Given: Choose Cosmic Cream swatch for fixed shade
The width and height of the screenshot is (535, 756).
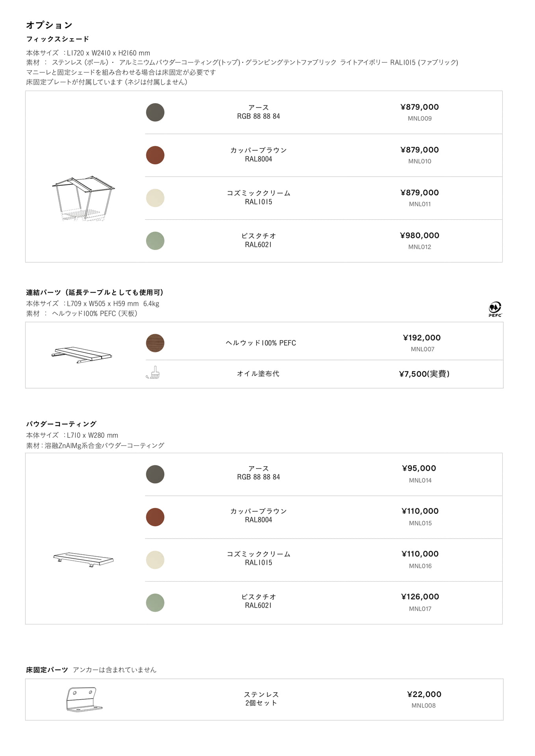Looking at the screenshot, I should (155, 198).
